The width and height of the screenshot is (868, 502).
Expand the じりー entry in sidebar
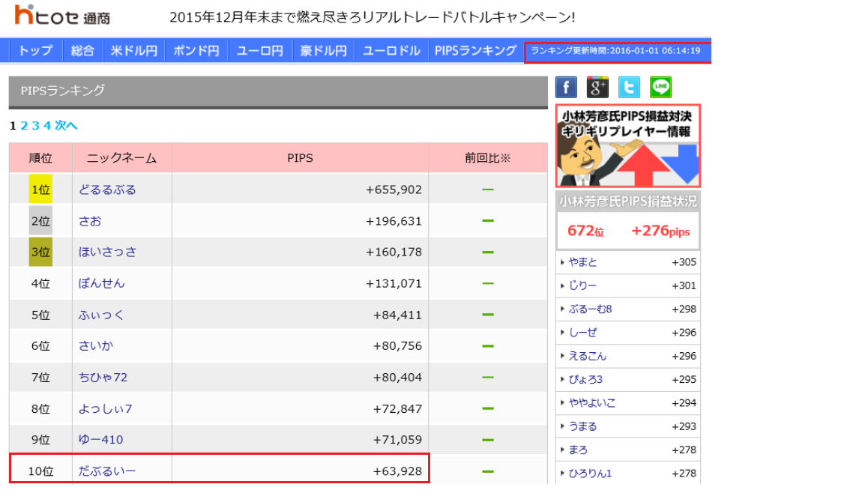coord(582,285)
